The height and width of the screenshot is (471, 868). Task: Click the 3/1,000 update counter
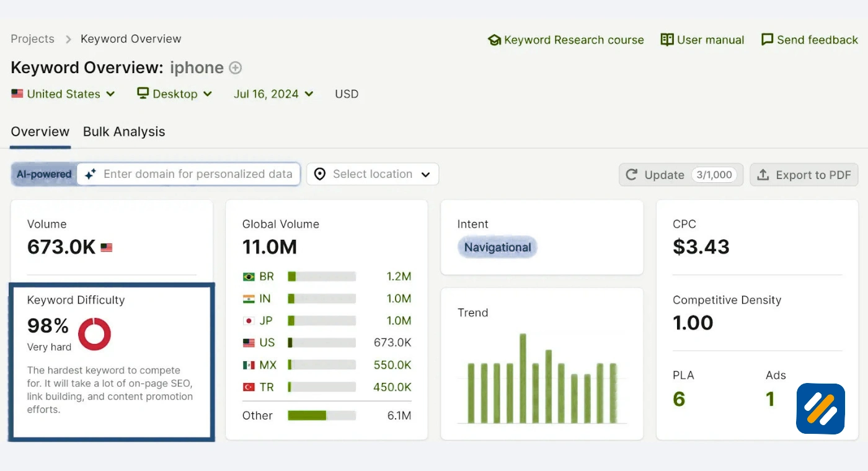coord(714,175)
